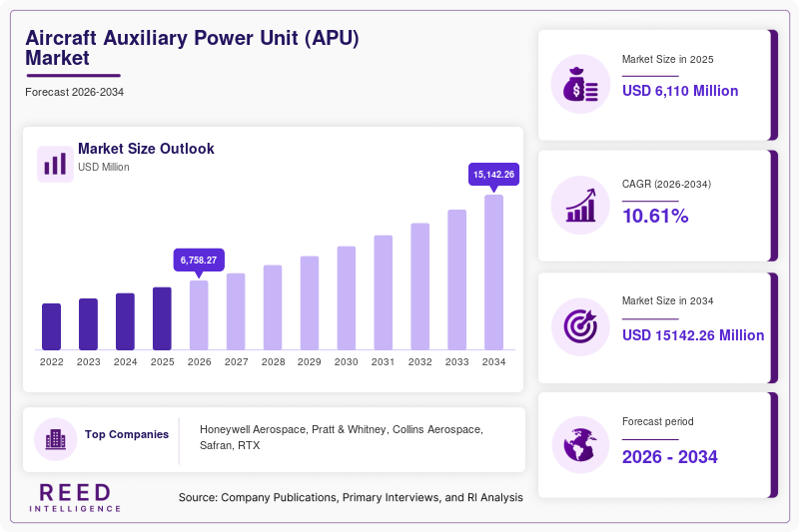This screenshot has height=532, width=799.
Task: Click the 2034 axis label
Action: (x=493, y=362)
